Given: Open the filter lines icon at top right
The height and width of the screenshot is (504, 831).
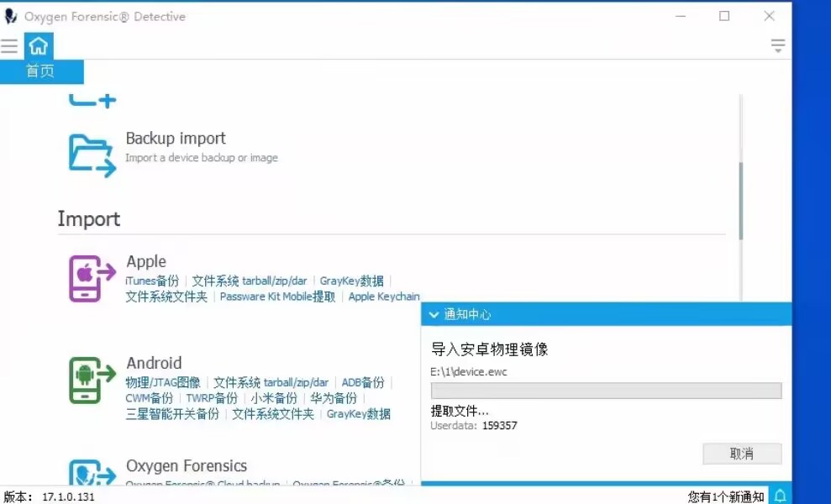Looking at the screenshot, I should point(778,46).
